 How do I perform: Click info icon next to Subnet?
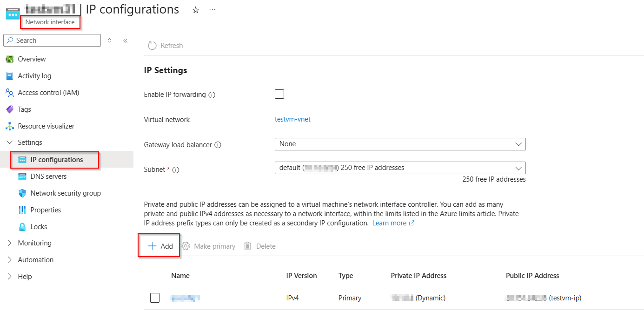(x=176, y=170)
